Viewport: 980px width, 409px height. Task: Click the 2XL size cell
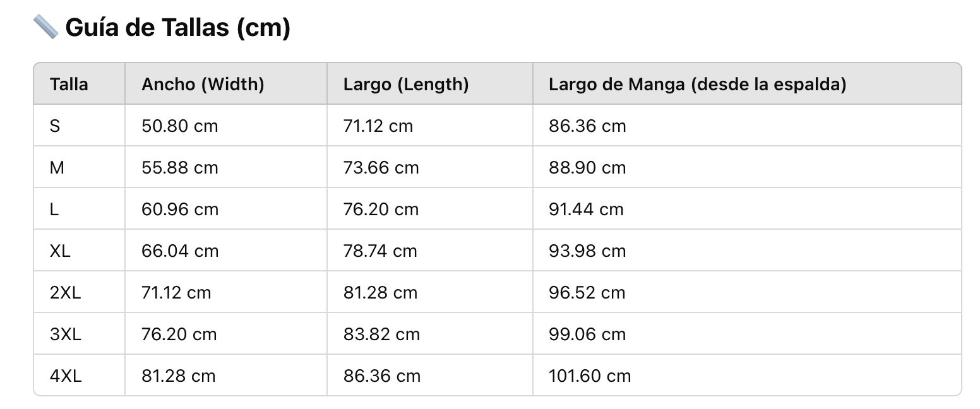click(x=66, y=293)
